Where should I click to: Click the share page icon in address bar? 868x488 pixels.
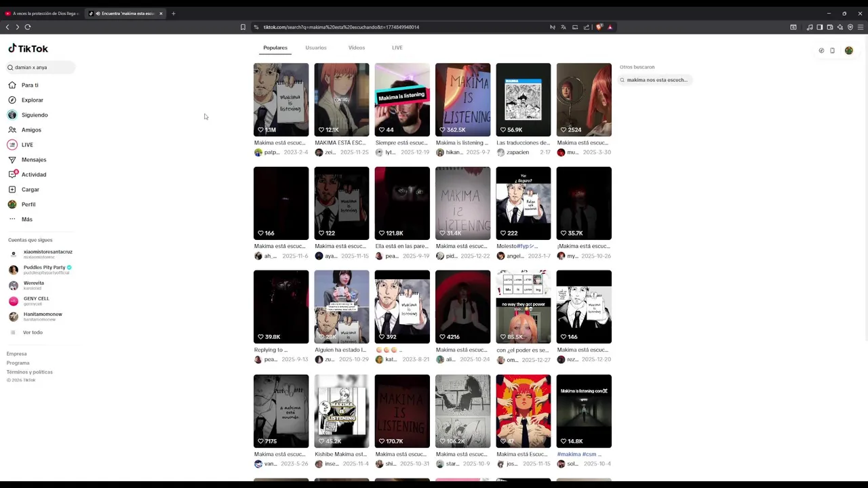(587, 27)
